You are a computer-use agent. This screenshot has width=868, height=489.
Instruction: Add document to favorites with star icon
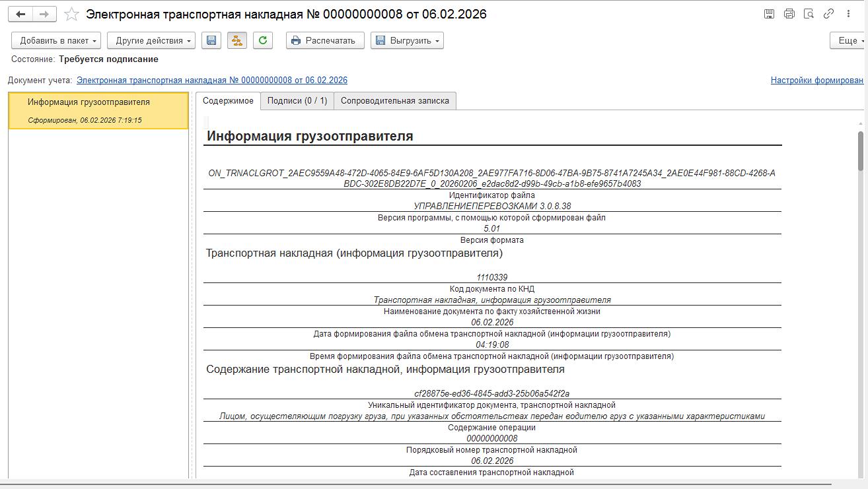click(x=71, y=14)
